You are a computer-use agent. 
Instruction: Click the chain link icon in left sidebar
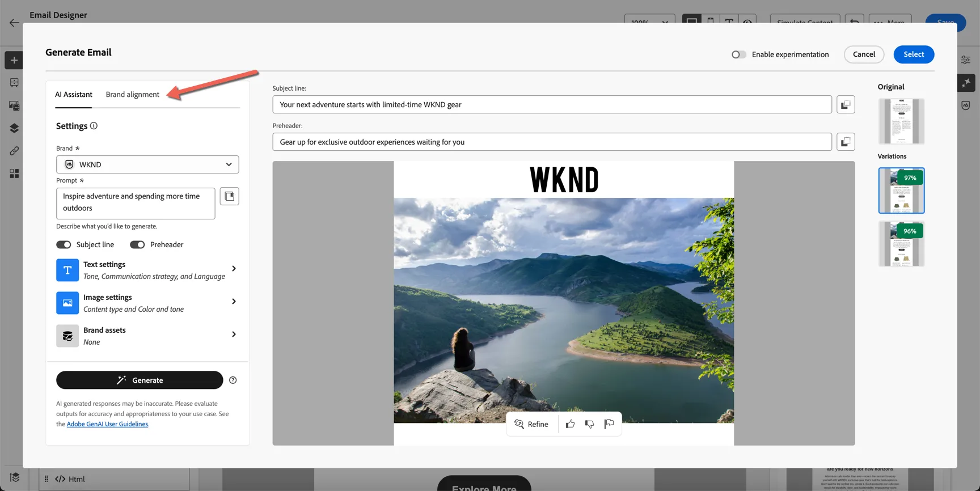(14, 151)
